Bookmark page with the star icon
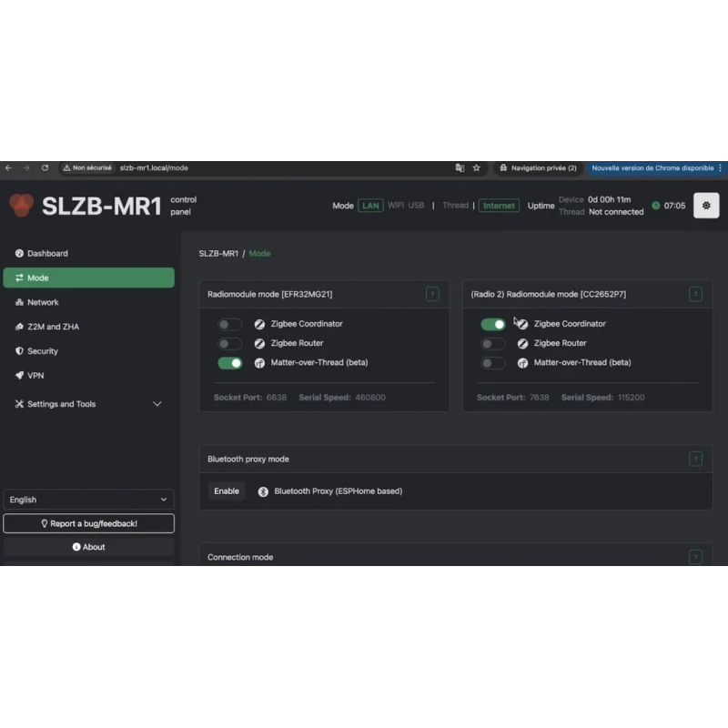Screen dimensions: 728x728 point(476,168)
